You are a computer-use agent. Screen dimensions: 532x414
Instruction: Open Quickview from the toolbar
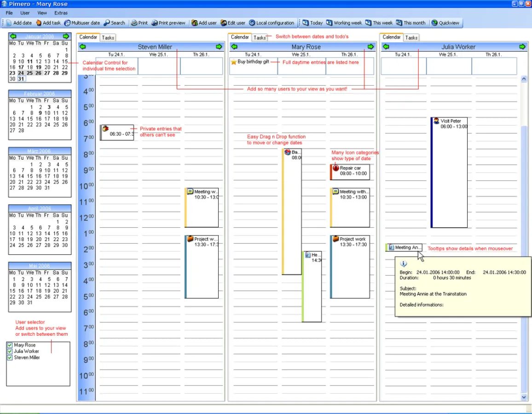click(434, 23)
